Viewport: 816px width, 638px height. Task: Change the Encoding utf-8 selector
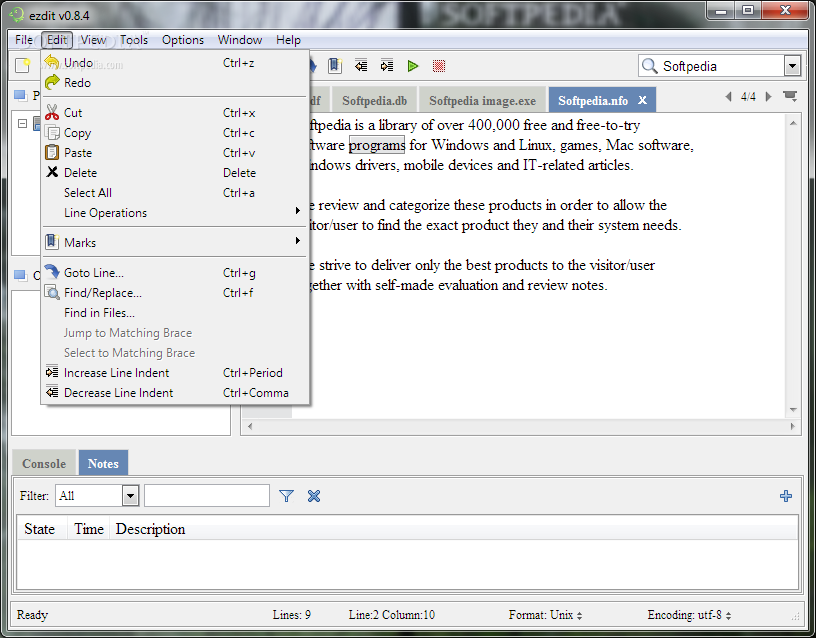pyautogui.click(x=690, y=615)
